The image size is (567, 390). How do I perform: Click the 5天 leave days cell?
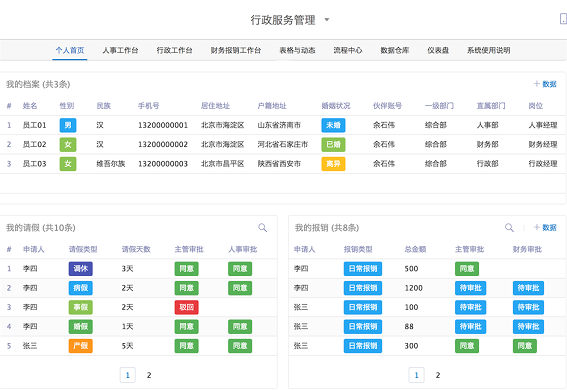click(127, 346)
